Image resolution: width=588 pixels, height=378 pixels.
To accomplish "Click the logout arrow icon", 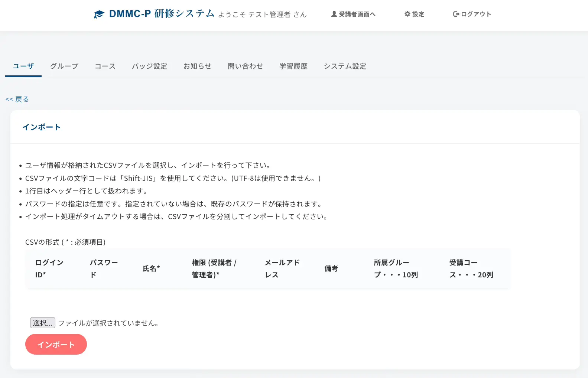I will [456, 14].
